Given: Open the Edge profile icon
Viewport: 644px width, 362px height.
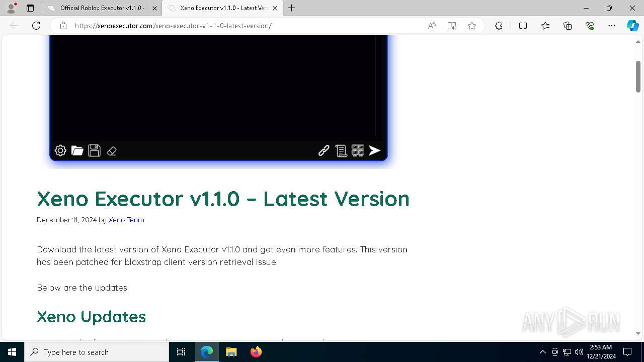Looking at the screenshot, I should (11, 8).
